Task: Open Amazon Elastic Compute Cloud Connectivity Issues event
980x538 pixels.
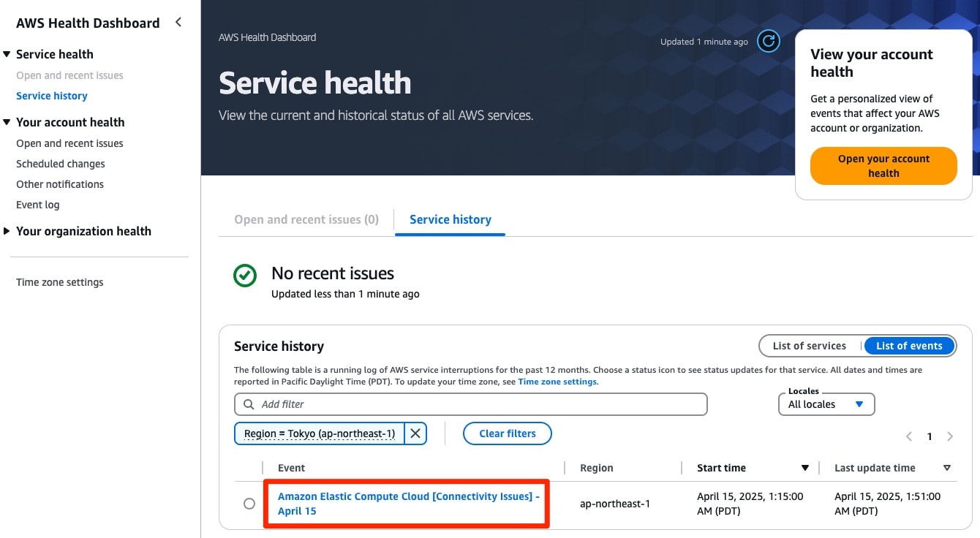Action: pyautogui.click(x=408, y=504)
